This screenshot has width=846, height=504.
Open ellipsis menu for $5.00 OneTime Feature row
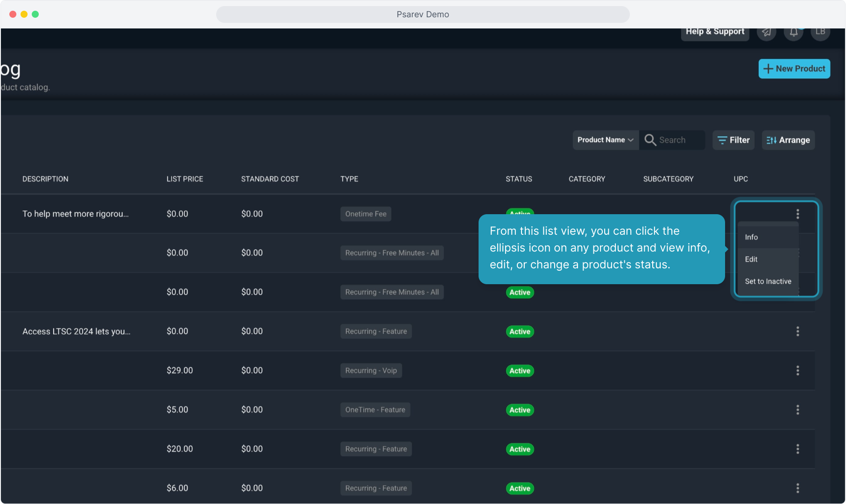pyautogui.click(x=797, y=410)
